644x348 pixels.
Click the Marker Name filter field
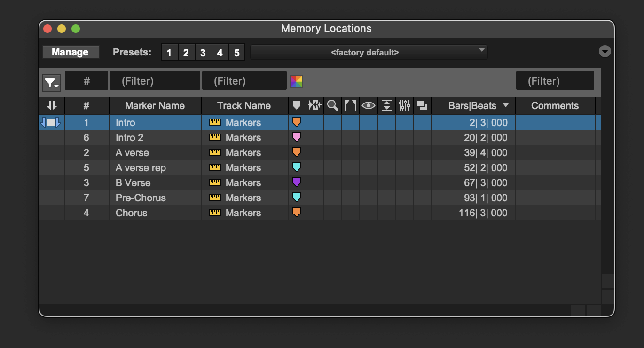[x=155, y=81]
